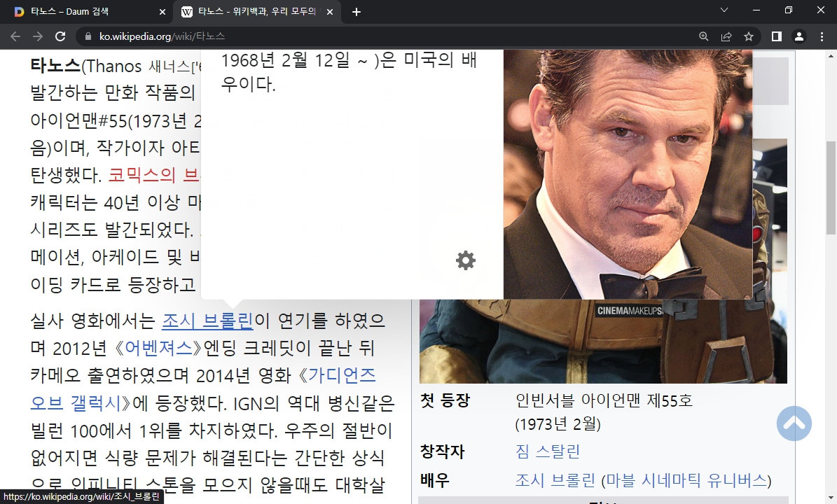This screenshot has height=504, width=837.
Task: Click the 첫 등장 infobox label
Action: point(445,400)
